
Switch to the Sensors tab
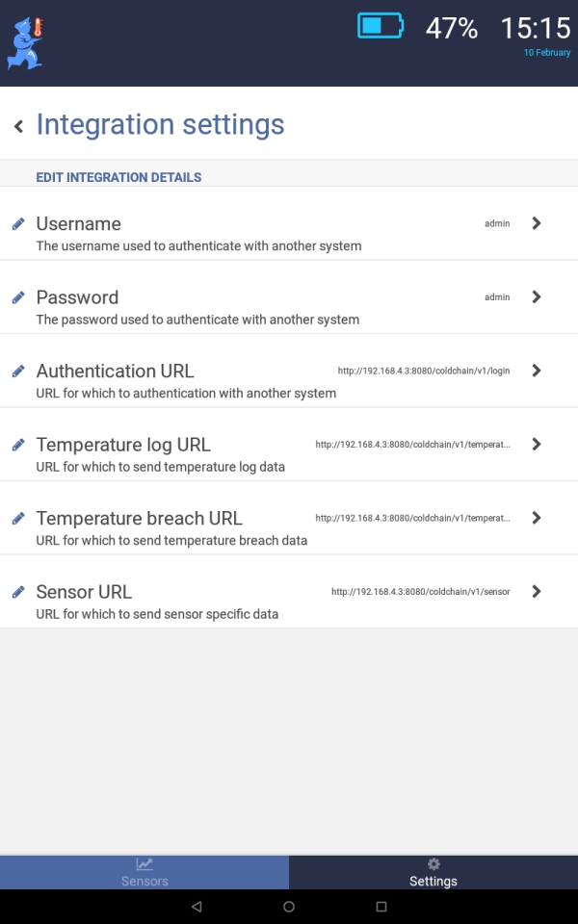tap(144, 872)
